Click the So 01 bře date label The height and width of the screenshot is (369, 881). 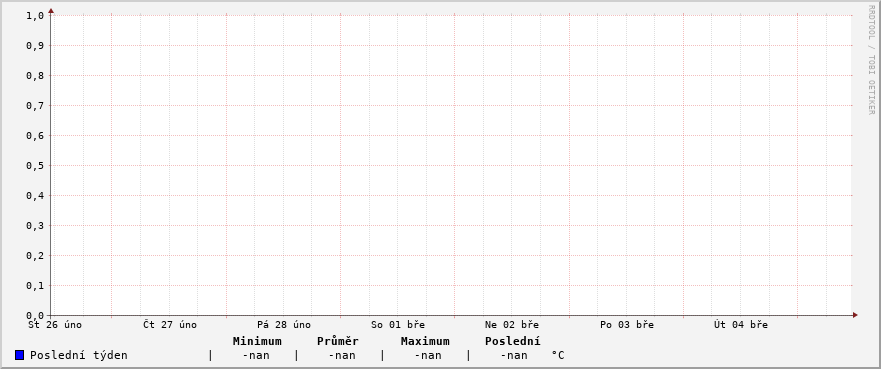pyautogui.click(x=398, y=325)
